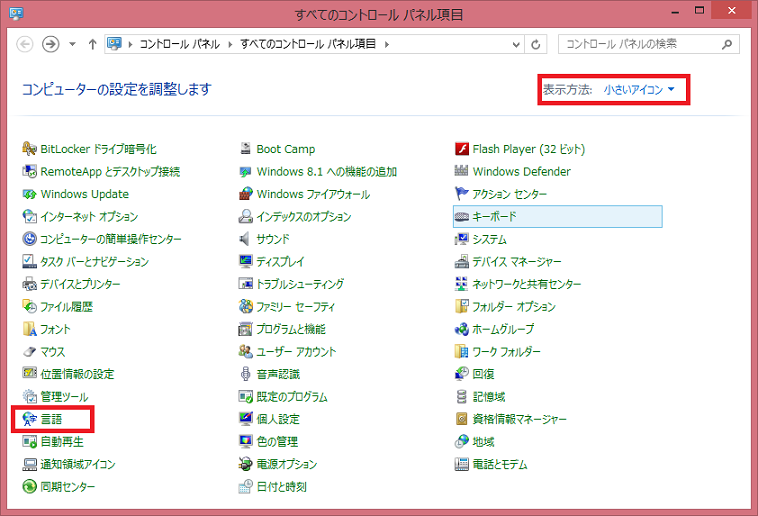Image resolution: width=758 pixels, height=516 pixels.
Task: Open the 位置情報の設定 link
Action: click(x=77, y=374)
